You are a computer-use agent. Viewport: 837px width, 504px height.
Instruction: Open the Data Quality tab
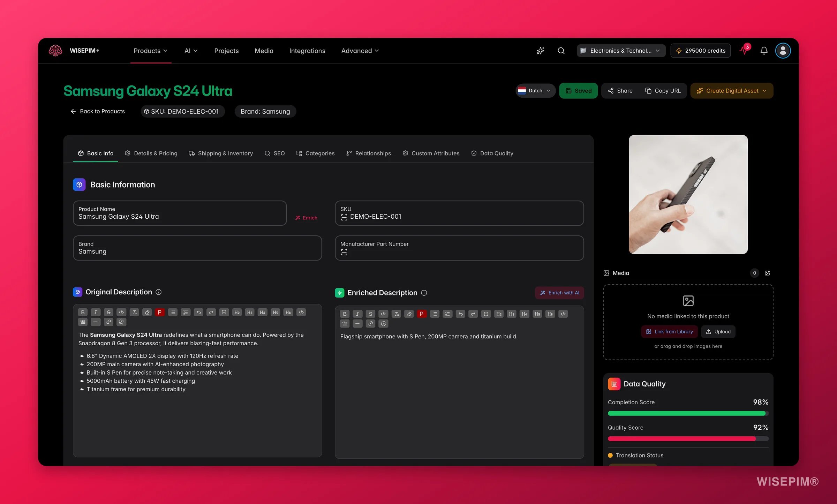point(492,153)
